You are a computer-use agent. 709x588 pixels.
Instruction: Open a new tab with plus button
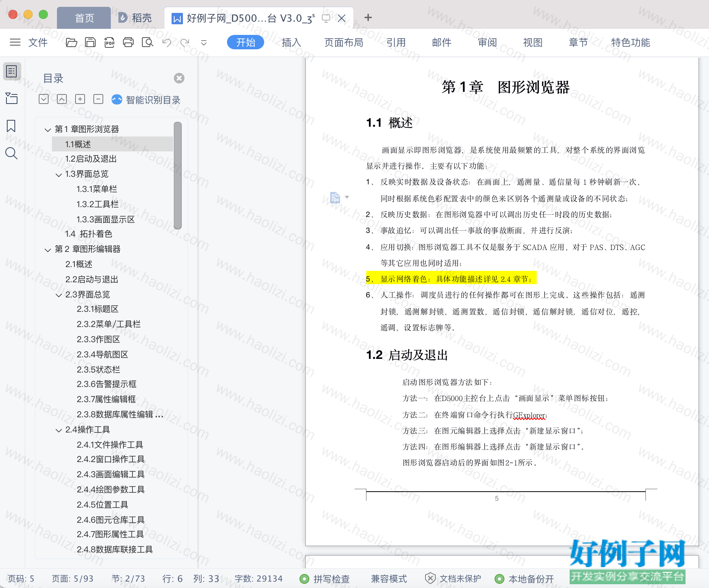click(368, 17)
